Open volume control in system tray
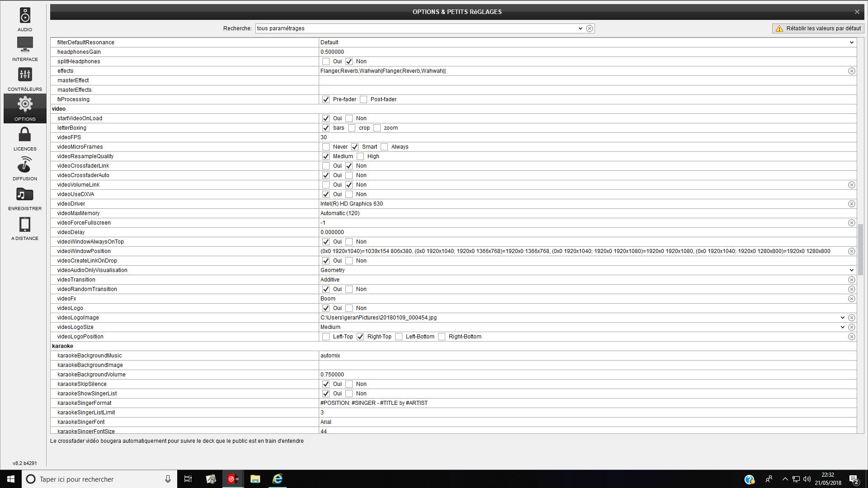This screenshot has width=868, height=488. point(807,479)
